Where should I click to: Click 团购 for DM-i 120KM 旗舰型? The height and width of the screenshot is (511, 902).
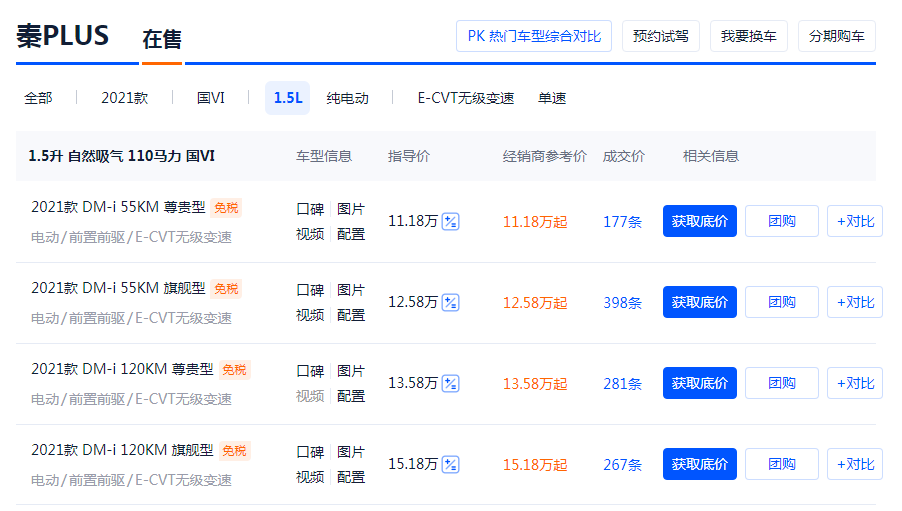tap(782, 464)
